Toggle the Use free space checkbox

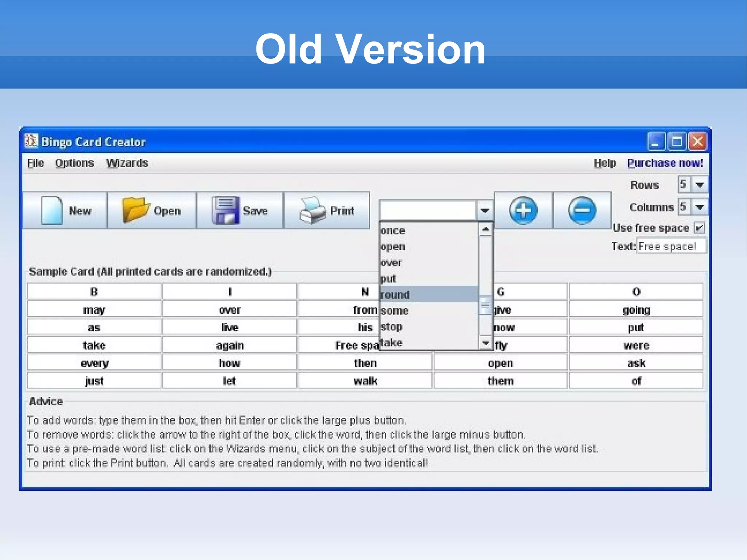tap(699, 228)
